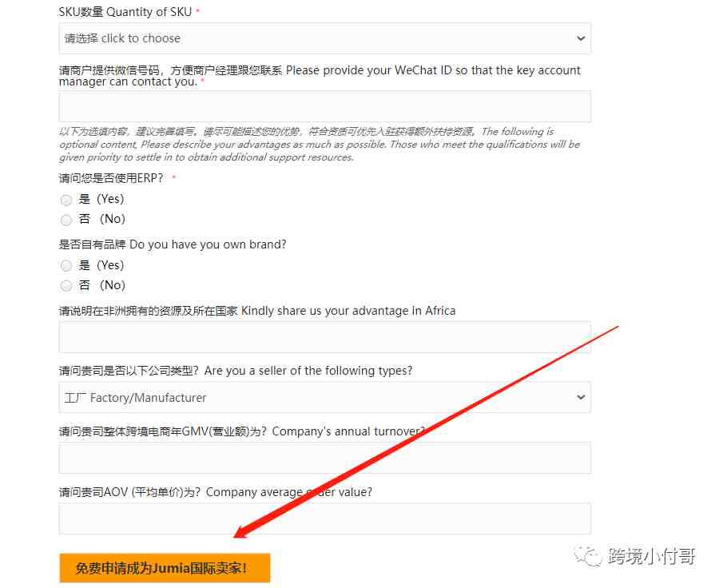Screen dimensions: 719x588
Task: Open the SKU quantity dropdown
Action: [x=324, y=38]
